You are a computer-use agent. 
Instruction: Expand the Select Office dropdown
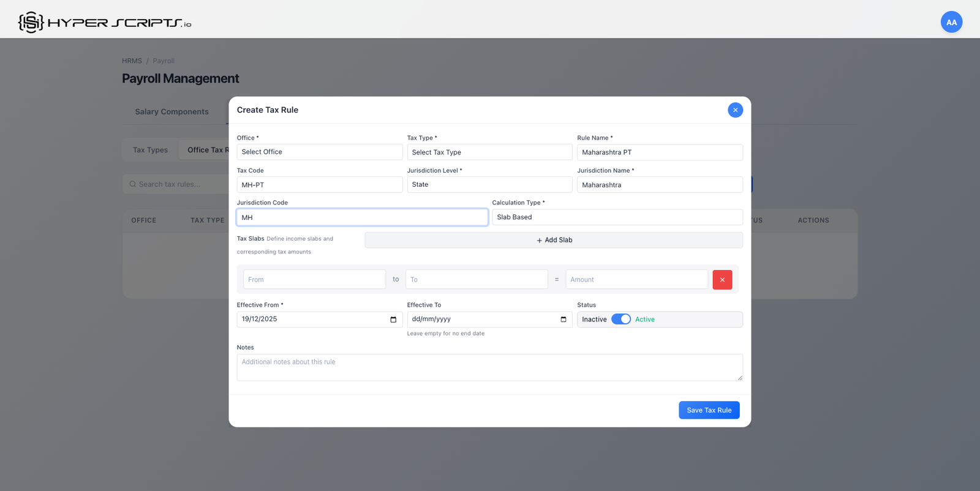pyautogui.click(x=319, y=152)
